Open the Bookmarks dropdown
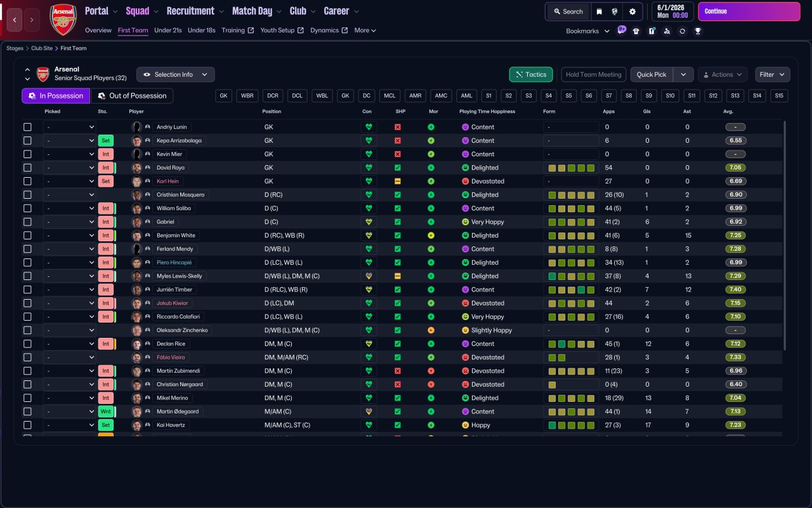 click(587, 31)
